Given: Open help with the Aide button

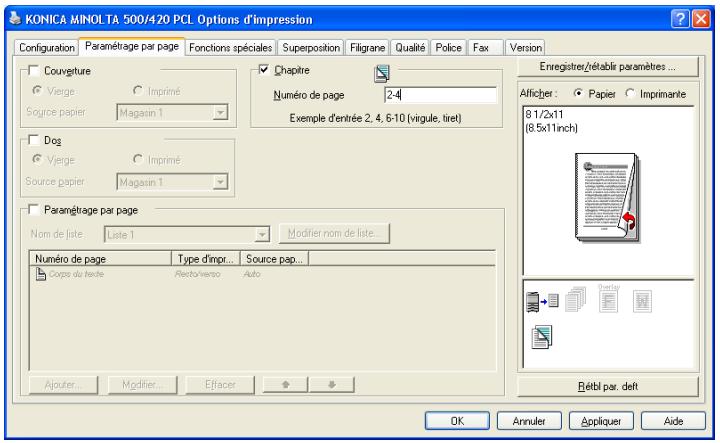Looking at the screenshot, I should click(673, 421).
